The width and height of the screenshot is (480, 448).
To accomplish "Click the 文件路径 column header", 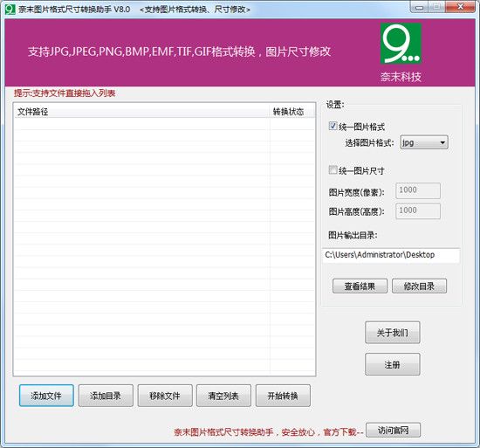I will pyautogui.click(x=141, y=111).
